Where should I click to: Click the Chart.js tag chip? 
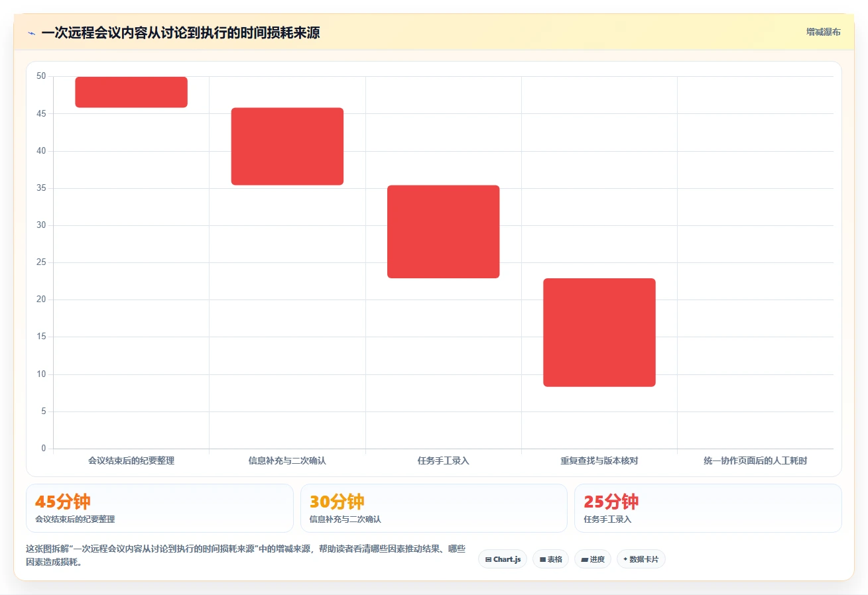click(x=503, y=559)
